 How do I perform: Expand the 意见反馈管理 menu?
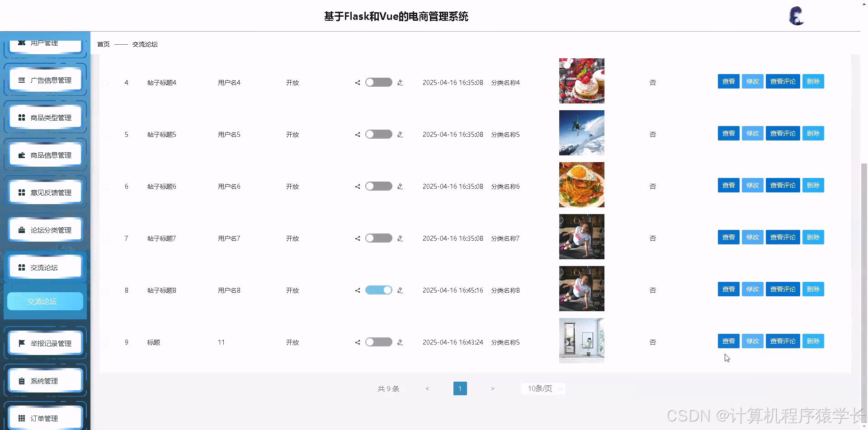(45, 192)
